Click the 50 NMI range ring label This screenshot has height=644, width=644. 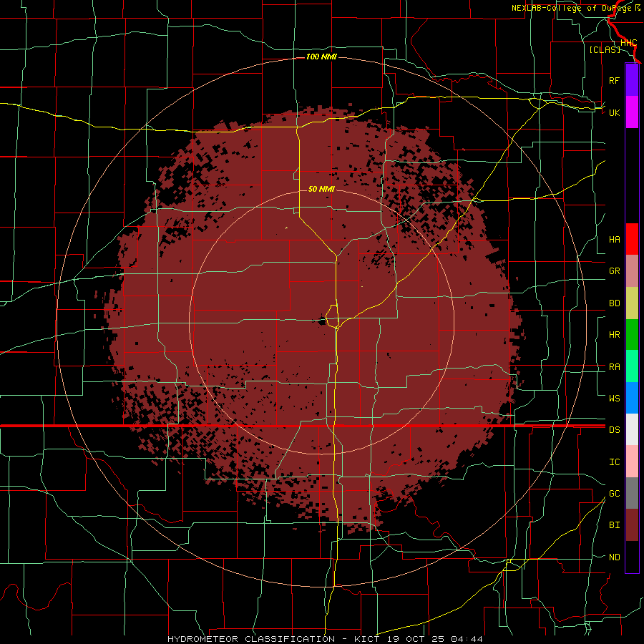point(321,189)
